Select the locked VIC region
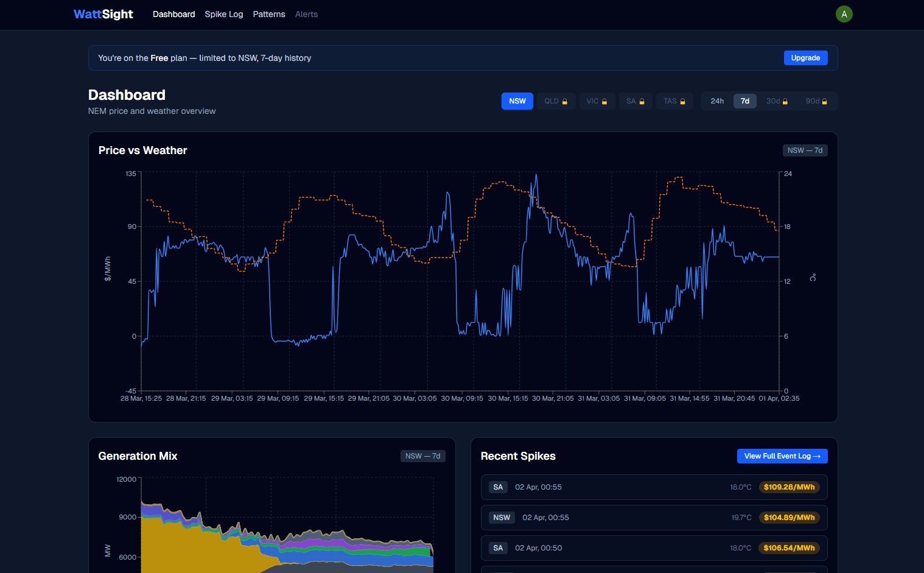This screenshot has height=573, width=924. (597, 101)
